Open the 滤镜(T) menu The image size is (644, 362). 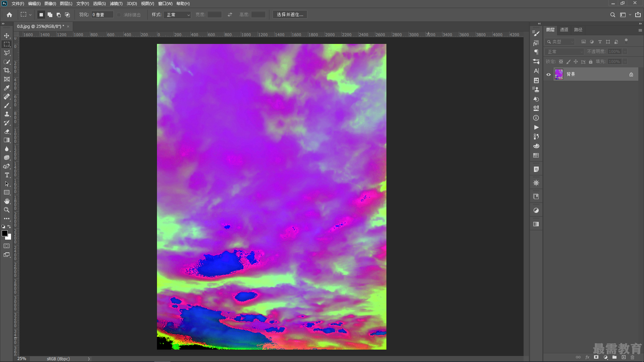point(116,4)
